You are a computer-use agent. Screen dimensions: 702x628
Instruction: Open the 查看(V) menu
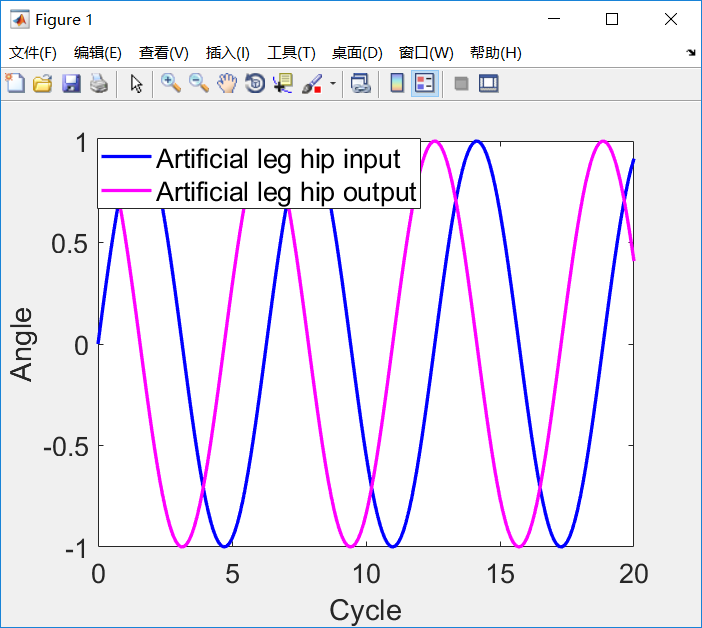163,53
